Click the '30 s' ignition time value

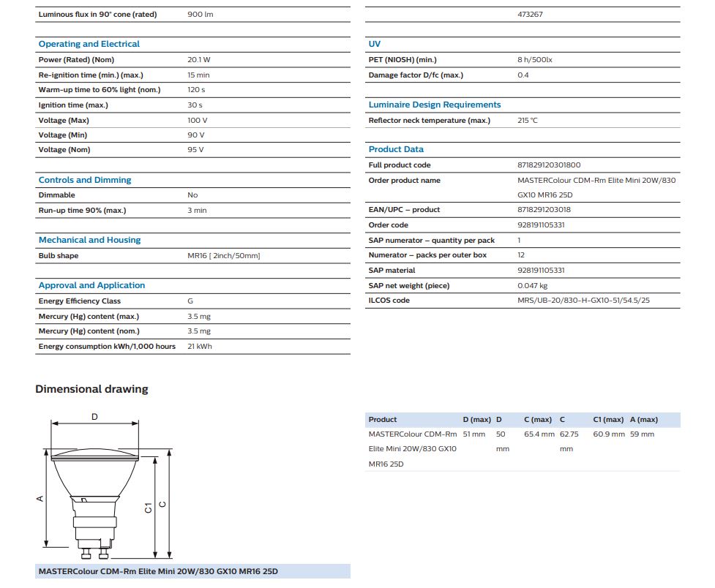click(x=195, y=105)
